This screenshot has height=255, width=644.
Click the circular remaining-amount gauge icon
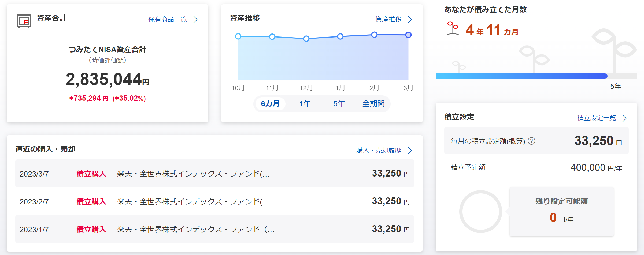pyautogui.click(x=480, y=212)
